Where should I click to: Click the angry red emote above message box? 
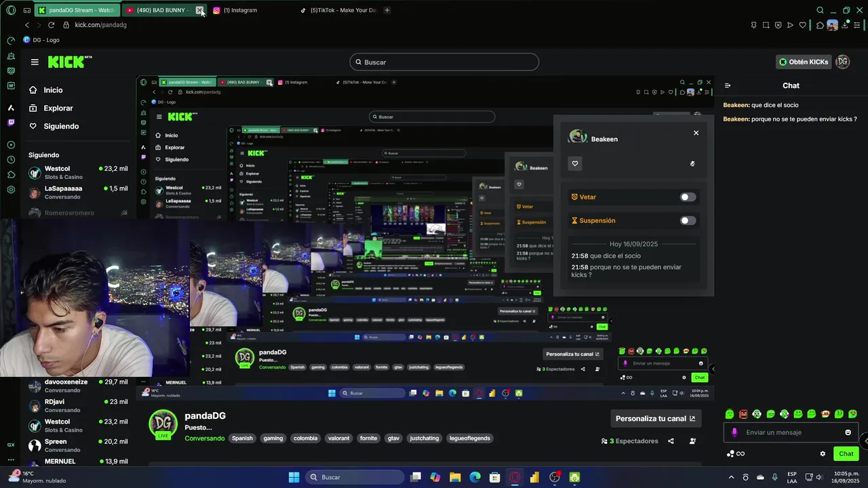tap(743, 414)
